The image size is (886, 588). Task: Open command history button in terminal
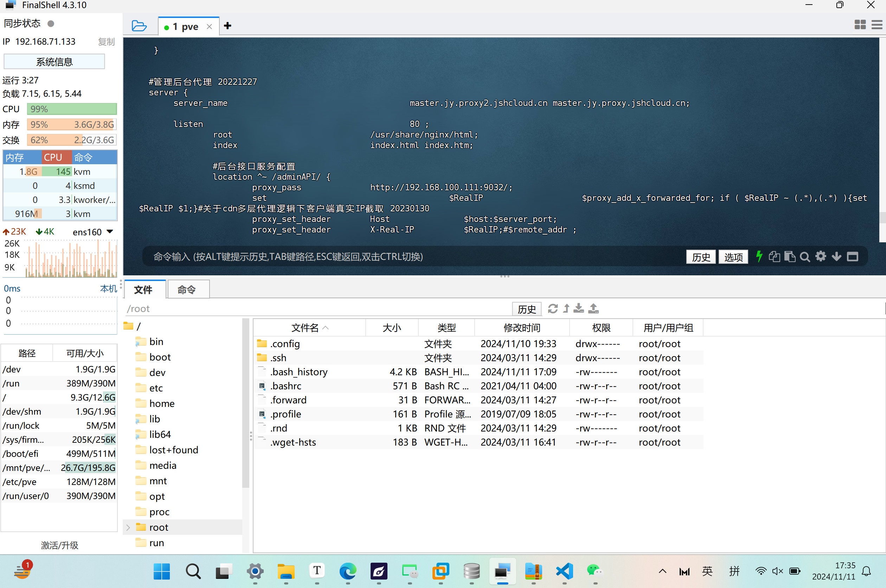tap(701, 257)
